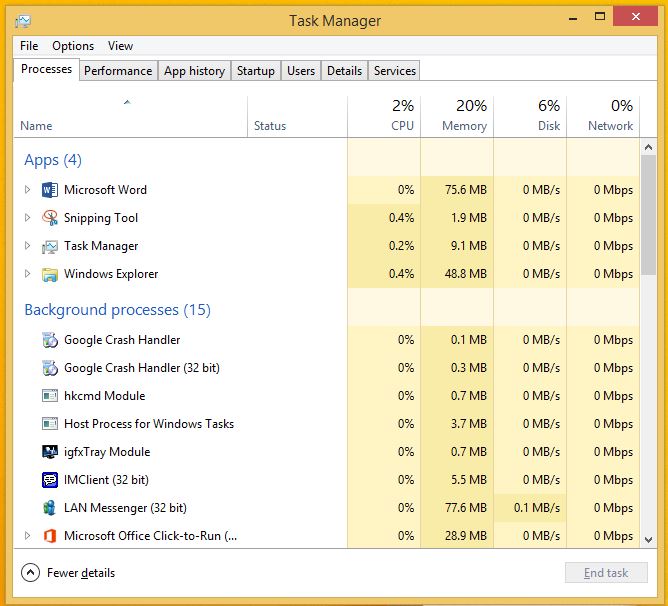Switch to the App history tab
This screenshot has height=606, width=668.
tap(194, 71)
